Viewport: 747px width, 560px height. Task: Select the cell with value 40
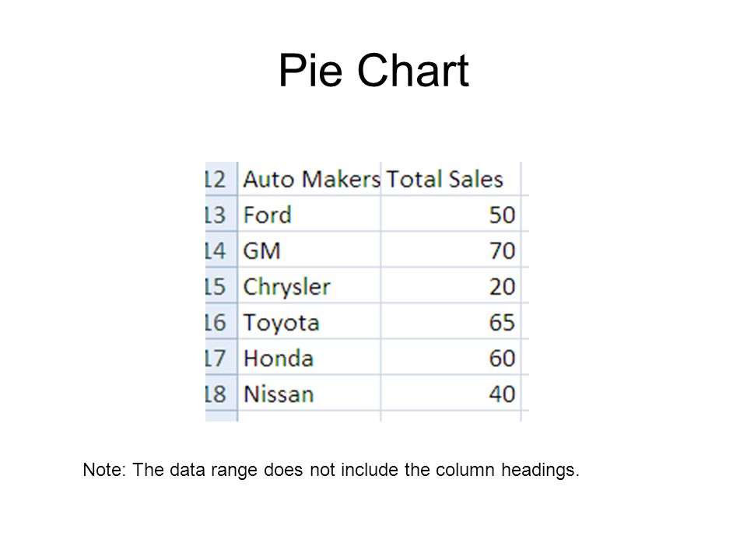[x=451, y=394]
